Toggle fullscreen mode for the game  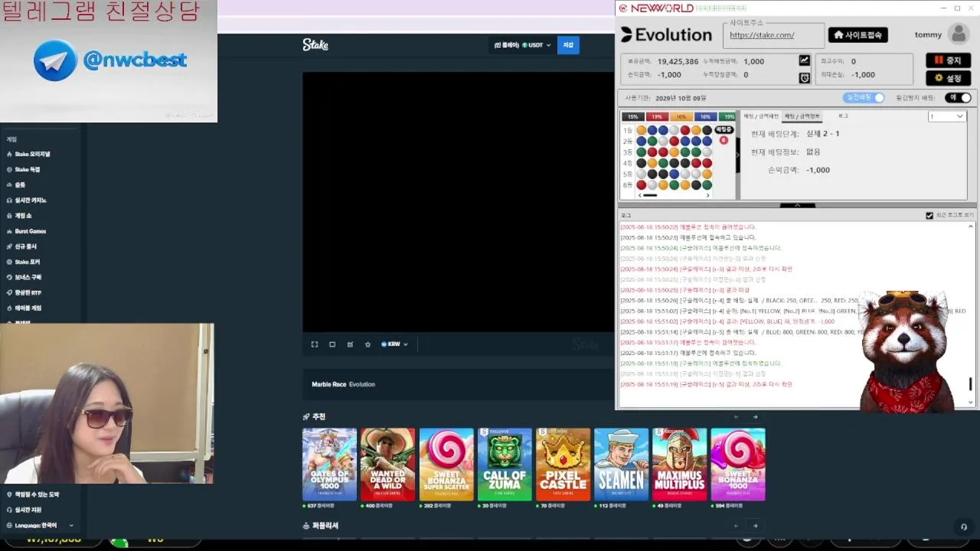coord(314,344)
